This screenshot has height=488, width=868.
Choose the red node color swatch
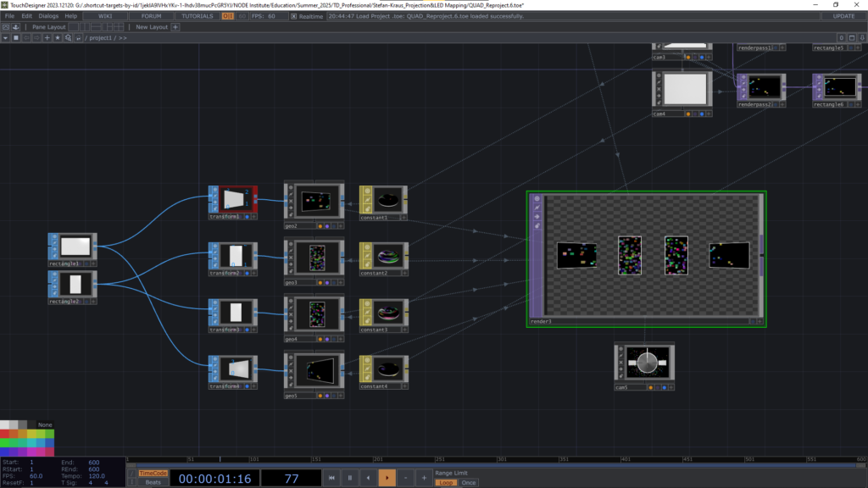[x=4, y=434]
